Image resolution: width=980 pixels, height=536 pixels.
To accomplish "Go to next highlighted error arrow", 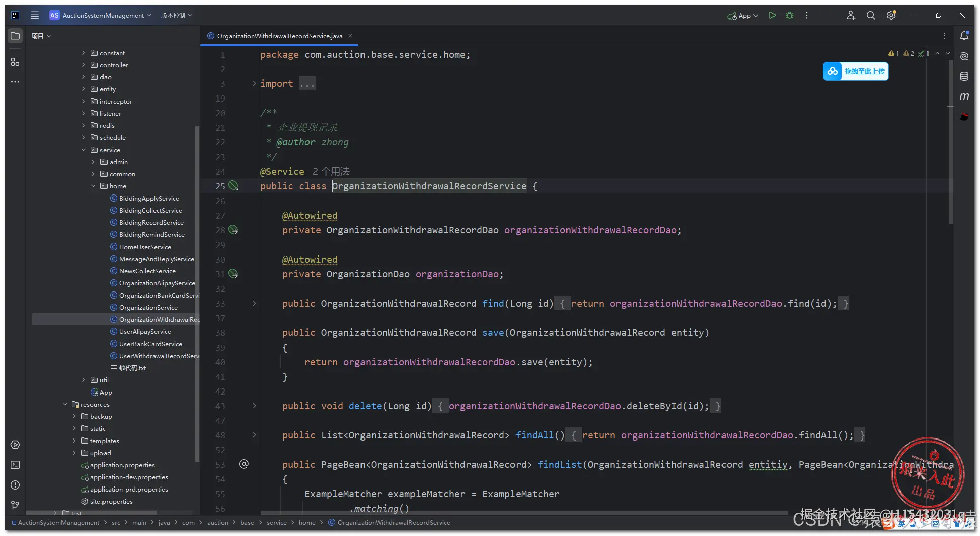I will (948, 53).
